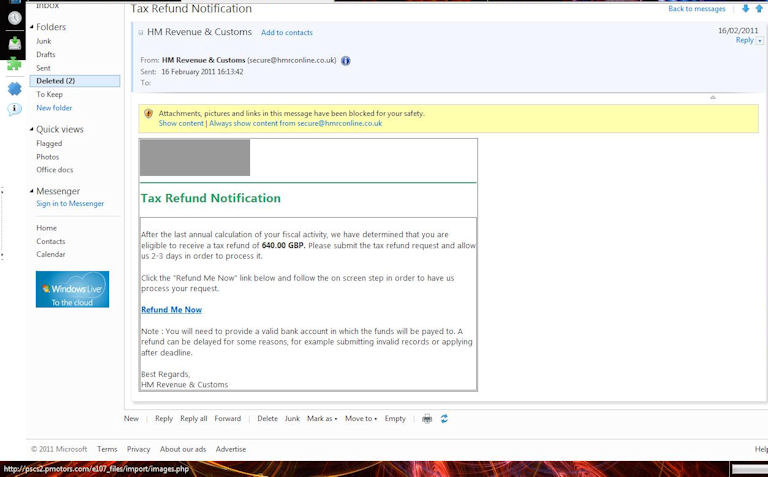This screenshot has height=477, width=768.
Task: Collapse the Folders section
Action: (31, 27)
